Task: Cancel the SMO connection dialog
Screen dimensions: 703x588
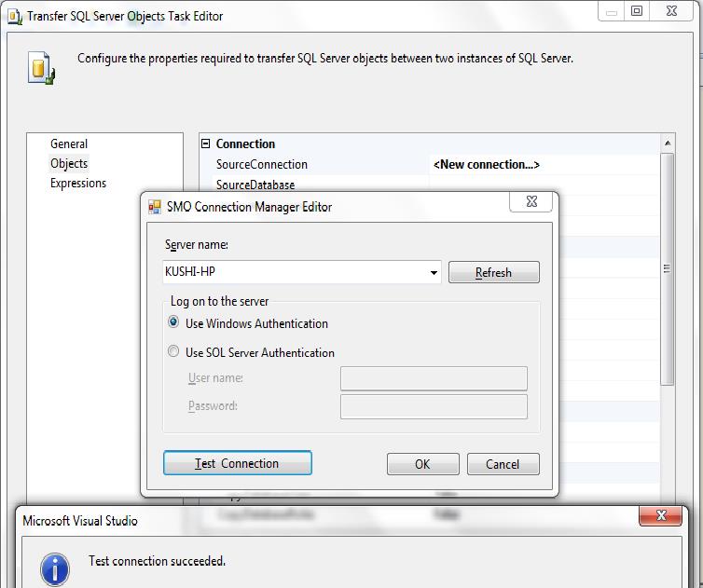Action: pos(503,464)
